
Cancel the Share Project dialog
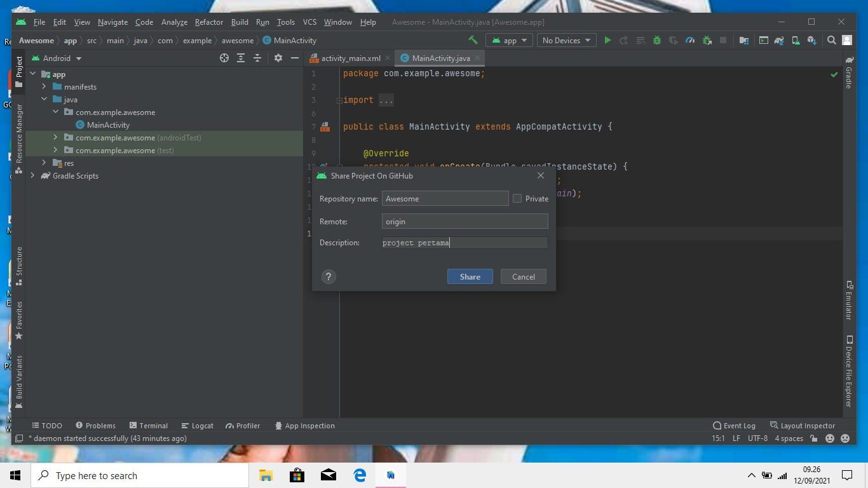pyautogui.click(x=523, y=276)
